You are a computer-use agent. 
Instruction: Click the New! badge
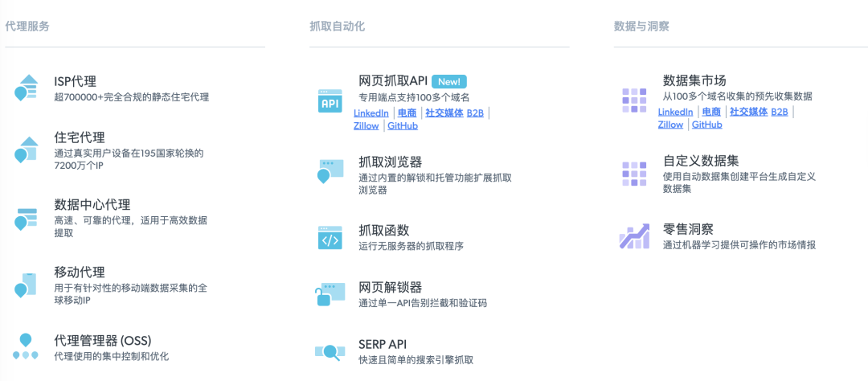click(449, 81)
